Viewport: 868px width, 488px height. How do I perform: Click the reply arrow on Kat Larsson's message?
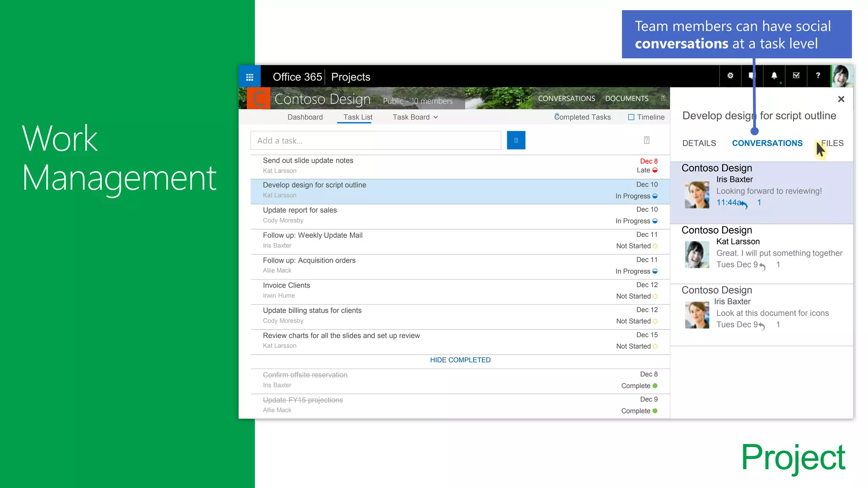pyautogui.click(x=762, y=266)
